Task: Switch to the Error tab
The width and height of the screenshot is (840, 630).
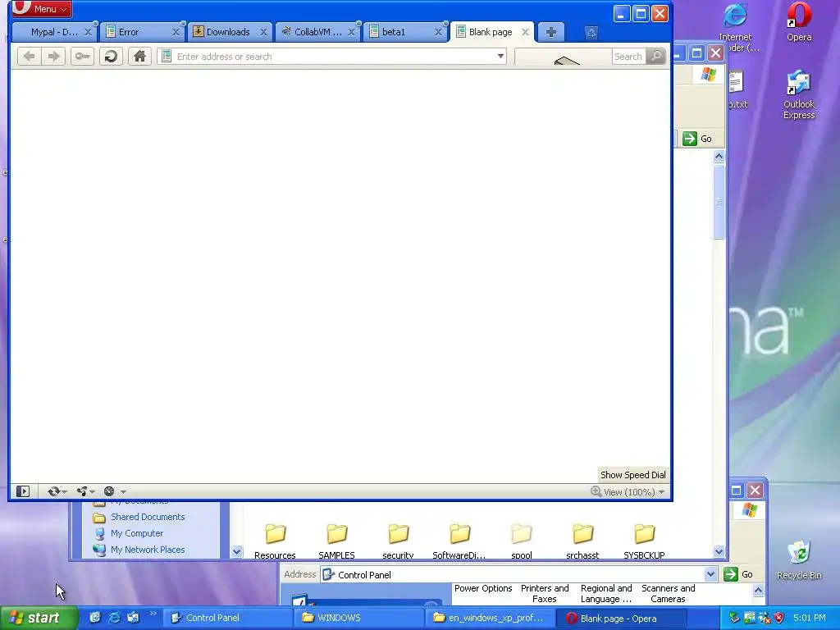Action: pos(143,32)
